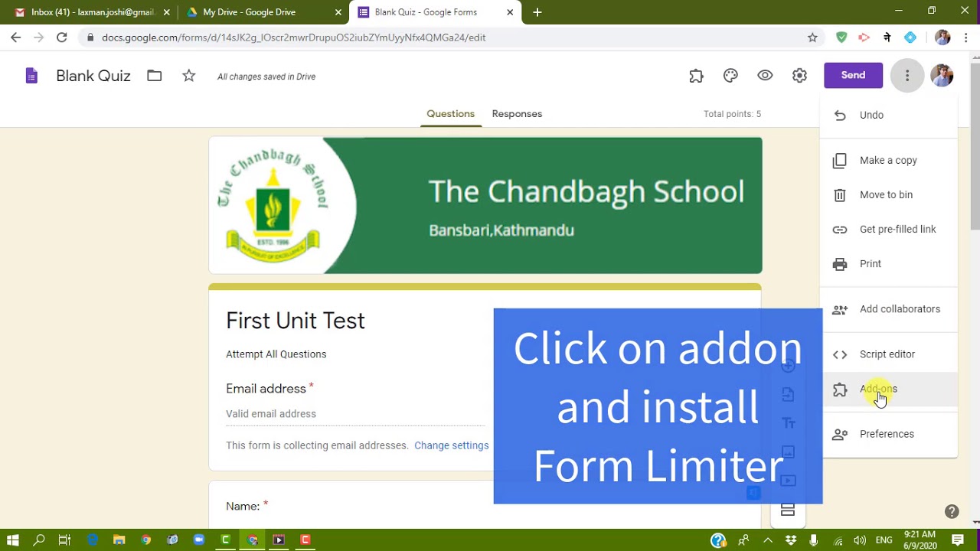980x551 pixels.
Task: Open the add-ons puzzle icon in Forms header
Action: (x=696, y=76)
